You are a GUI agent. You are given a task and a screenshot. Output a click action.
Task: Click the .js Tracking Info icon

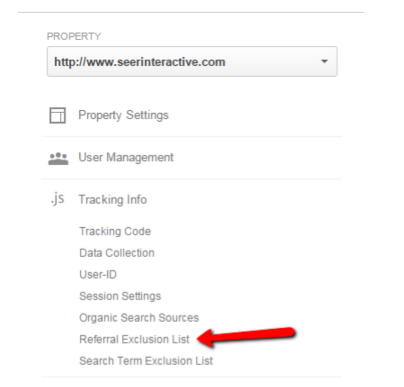[x=57, y=199]
